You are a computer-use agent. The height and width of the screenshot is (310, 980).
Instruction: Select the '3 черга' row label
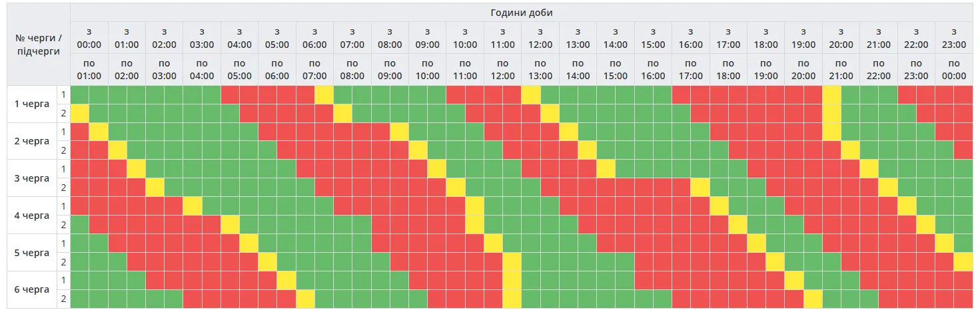click(32, 178)
